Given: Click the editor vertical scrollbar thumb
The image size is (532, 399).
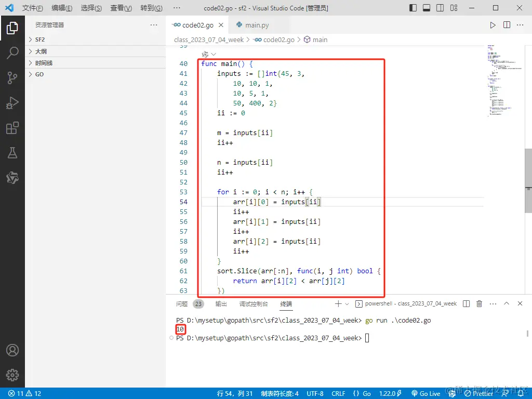Looking at the screenshot, I should point(528,180).
